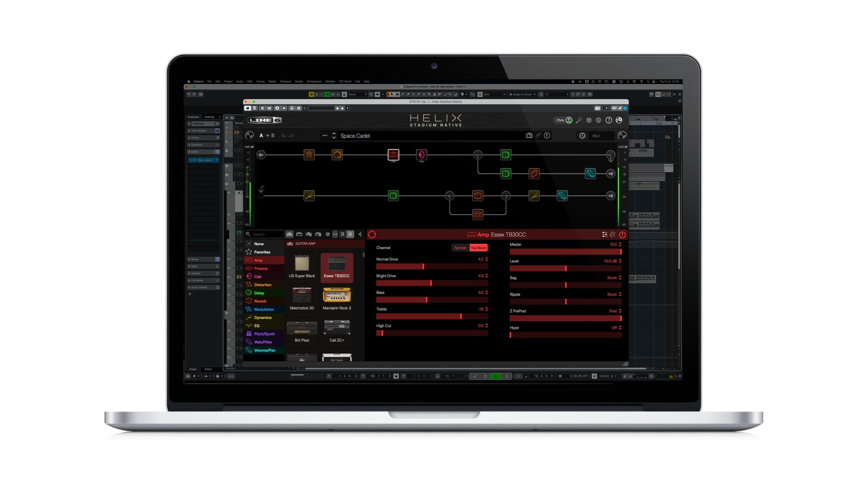Toggle Write automation W in the plugin toolbar
The height and width of the screenshot is (488, 868).
point(269,108)
